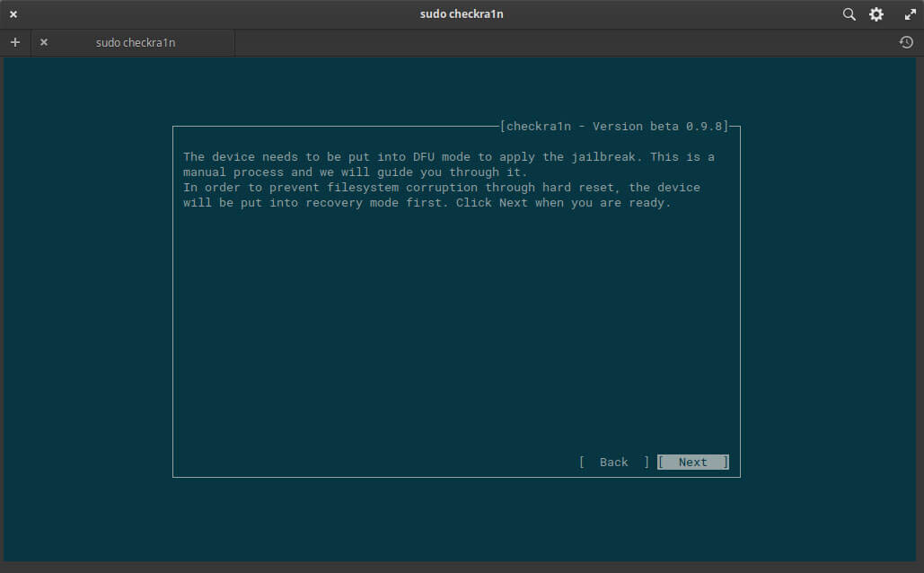Click the 'checkra1n - Version beta 0.9.8' heading
924x573 pixels.
click(614, 127)
